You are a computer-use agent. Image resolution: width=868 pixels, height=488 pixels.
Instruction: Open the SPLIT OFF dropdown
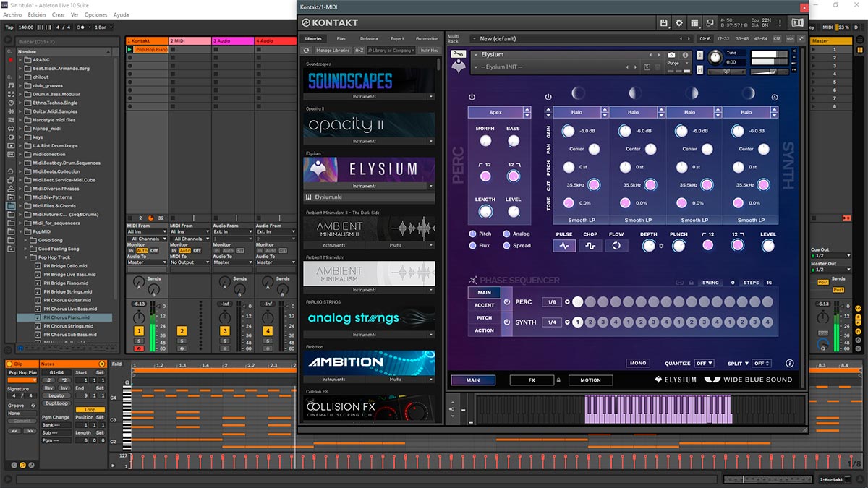[762, 364]
